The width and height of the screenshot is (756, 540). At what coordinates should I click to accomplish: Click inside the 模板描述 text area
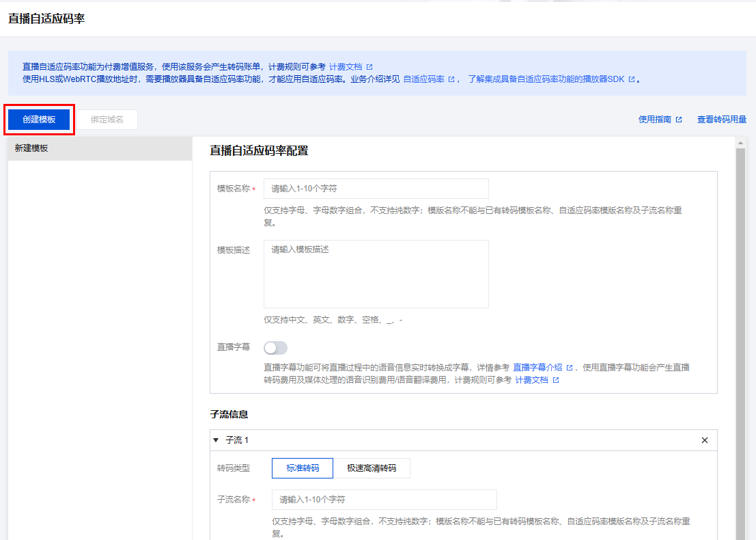click(376, 273)
